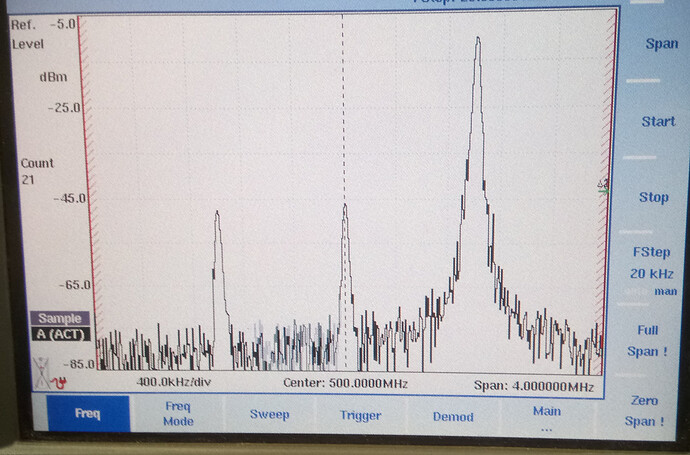This screenshot has width=690, height=455.
Task: Click the dBm unit label
Action: click(53, 77)
